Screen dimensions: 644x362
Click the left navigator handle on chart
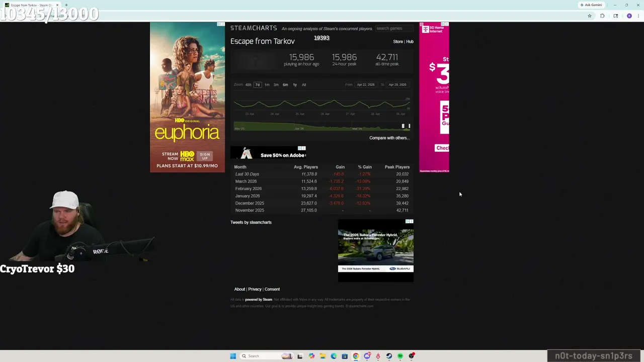click(x=403, y=126)
